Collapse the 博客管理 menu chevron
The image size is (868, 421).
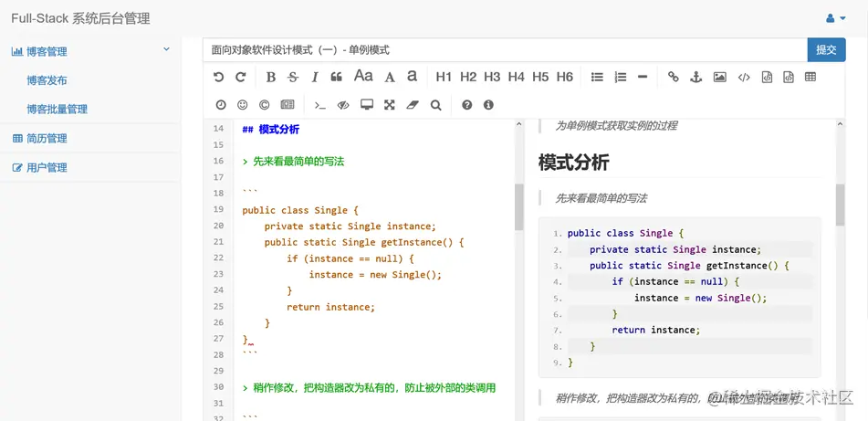click(166, 50)
